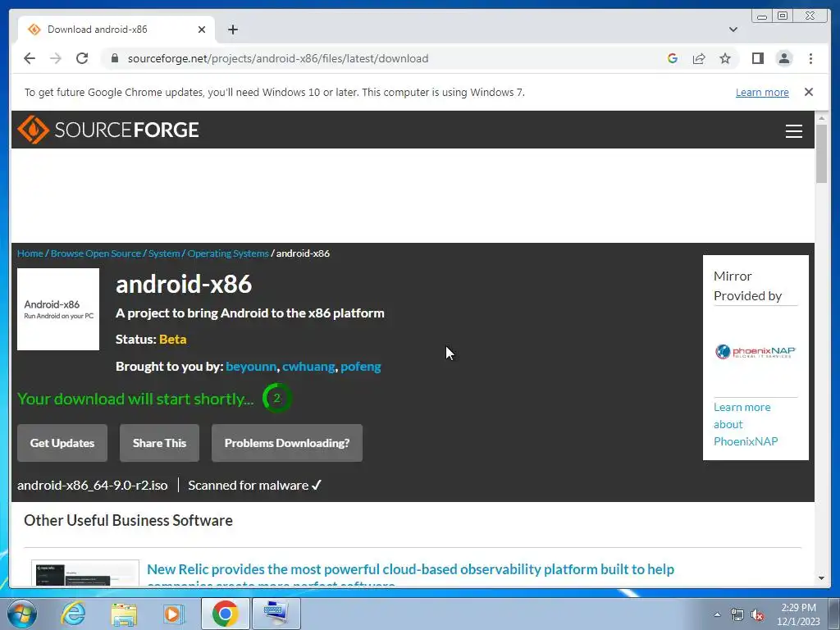This screenshot has width=840, height=630.
Task: Click the download countdown timer circle
Action: click(277, 398)
